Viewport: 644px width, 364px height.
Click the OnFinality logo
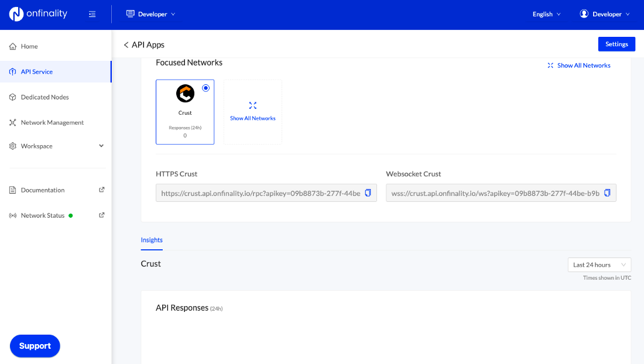pos(38,14)
